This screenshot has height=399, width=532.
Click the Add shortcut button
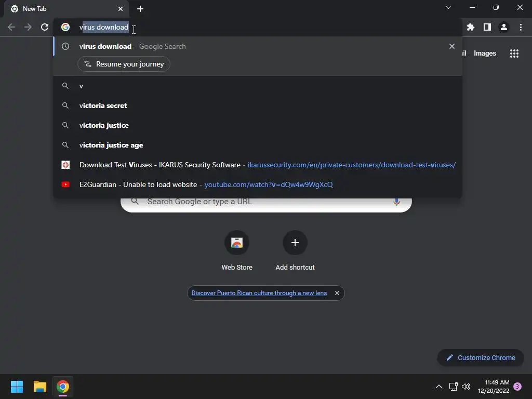coord(295,251)
